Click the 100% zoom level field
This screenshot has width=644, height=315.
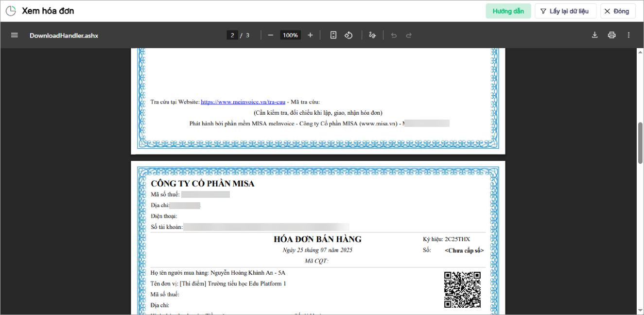click(290, 35)
